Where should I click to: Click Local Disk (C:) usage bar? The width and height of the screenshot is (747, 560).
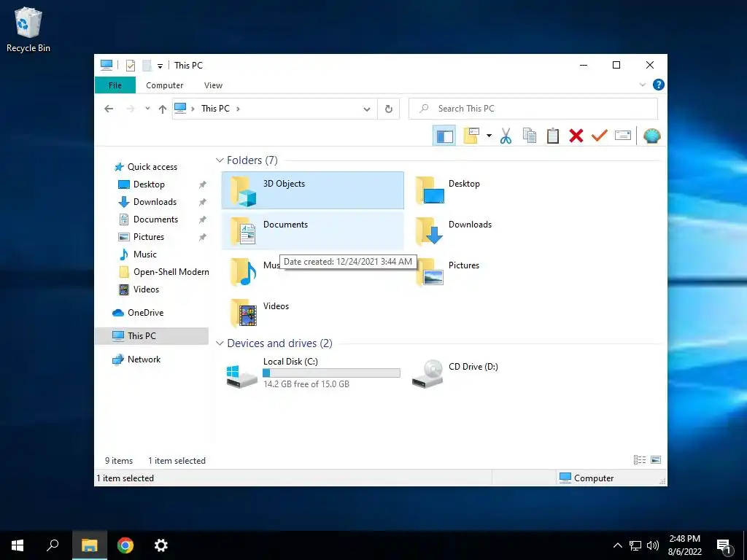(332, 373)
